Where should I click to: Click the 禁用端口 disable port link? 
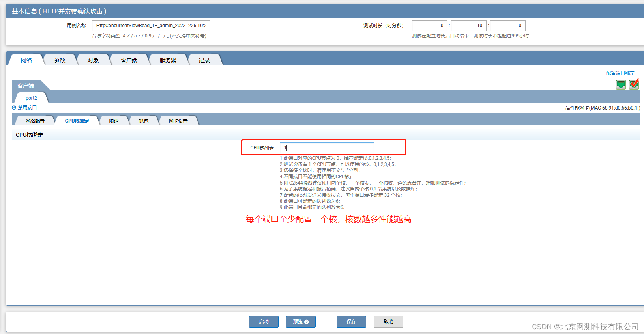(x=24, y=107)
